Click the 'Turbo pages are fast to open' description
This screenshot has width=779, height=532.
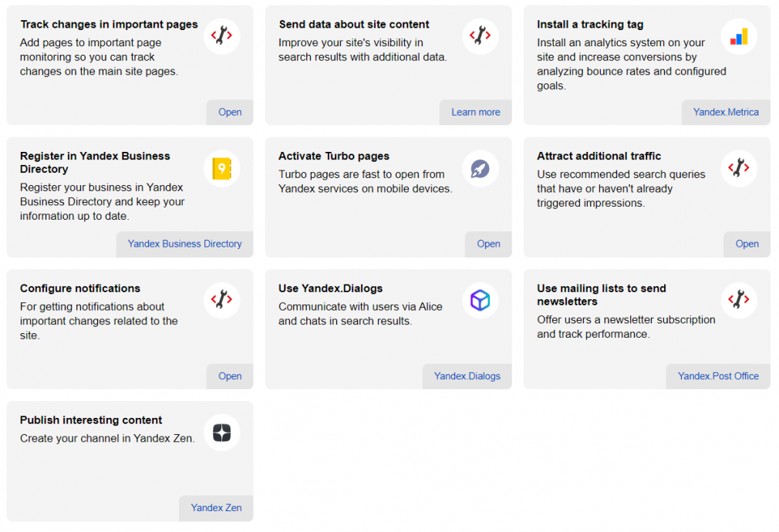click(x=365, y=181)
